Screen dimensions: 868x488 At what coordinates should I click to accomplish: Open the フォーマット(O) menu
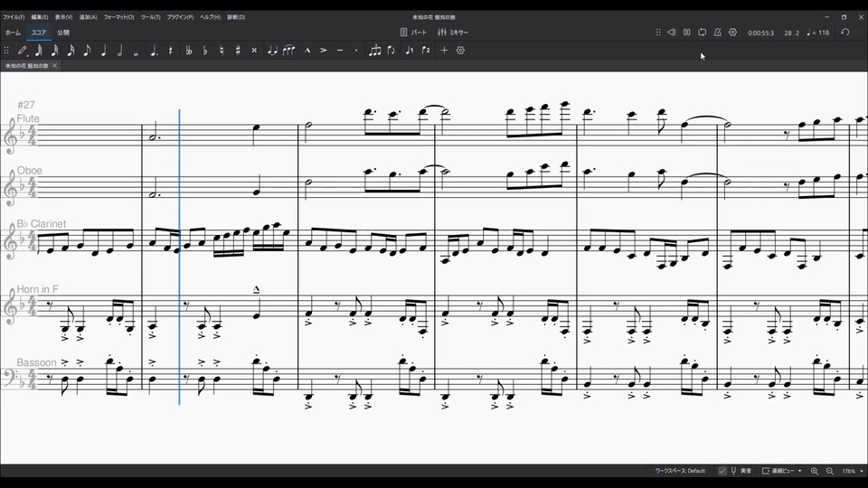(x=119, y=17)
